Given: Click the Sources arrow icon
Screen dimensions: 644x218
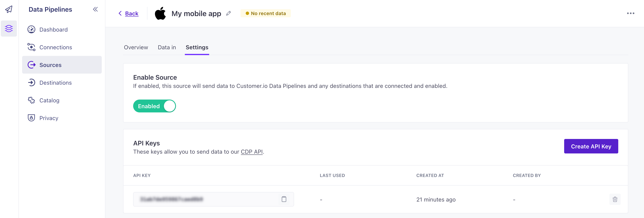Looking at the screenshot, I should [x=31, y=65].
